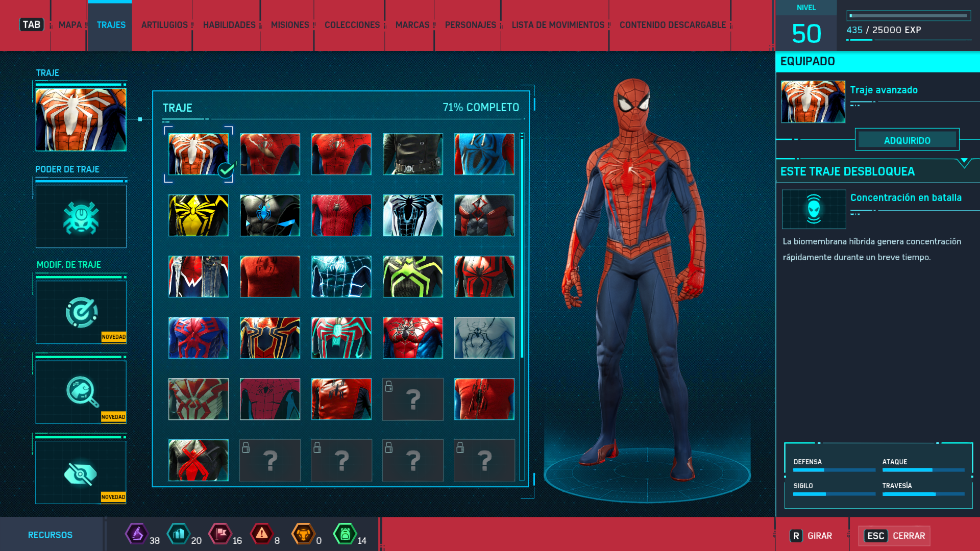This screenshot has height=551, width=980.
Task: Open the COLECCIONES tab
Action: click(352, 25)
